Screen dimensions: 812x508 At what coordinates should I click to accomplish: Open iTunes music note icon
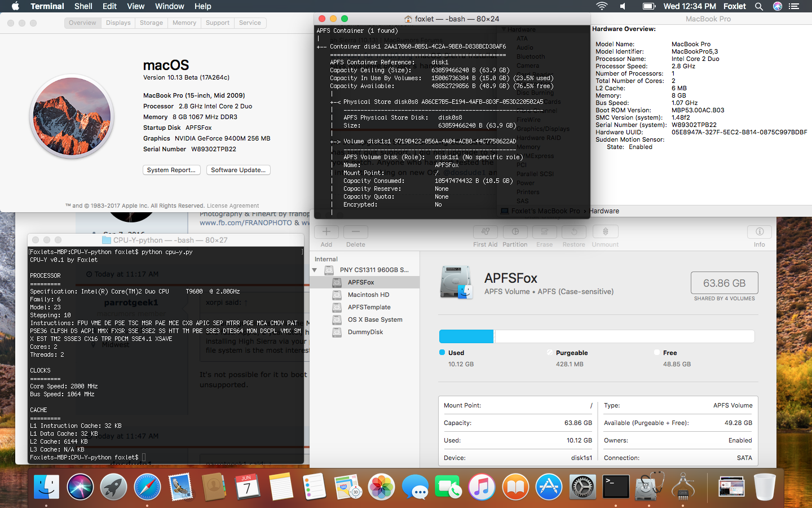[x=482, y=487]
